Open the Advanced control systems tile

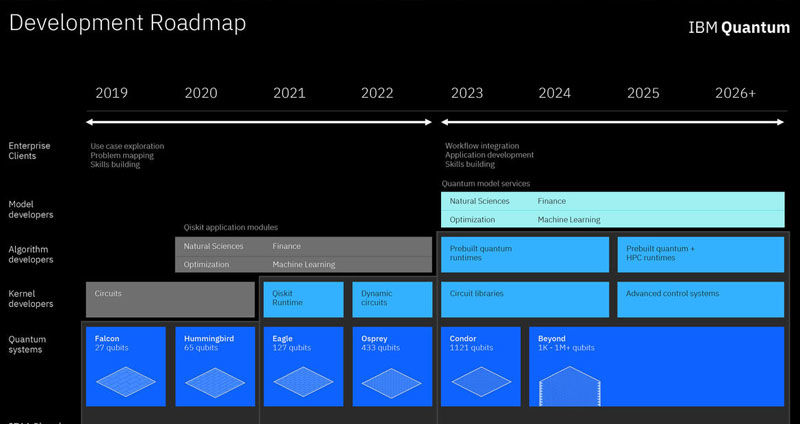point(701,299)
